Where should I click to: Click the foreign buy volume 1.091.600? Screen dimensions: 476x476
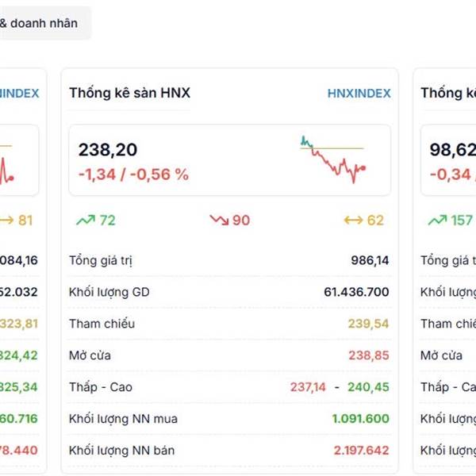coord(361,419)
